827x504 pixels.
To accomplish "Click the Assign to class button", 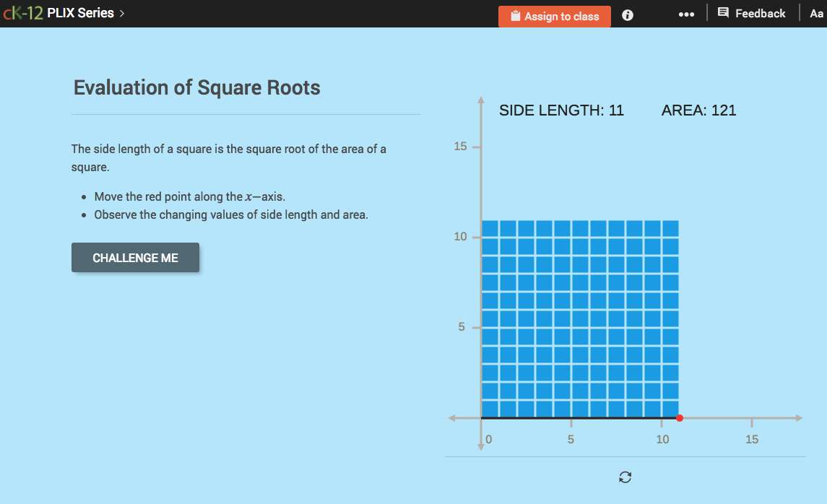I will click(554, 16).
